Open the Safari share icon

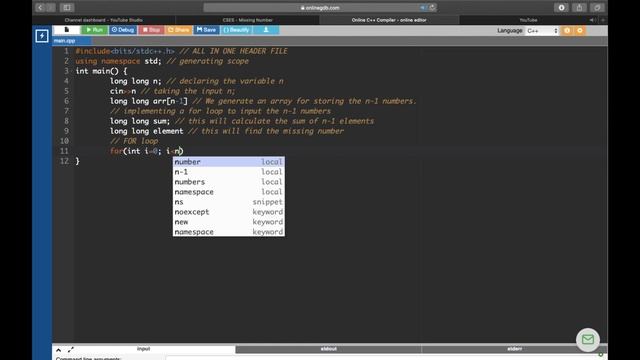point(579,7)
